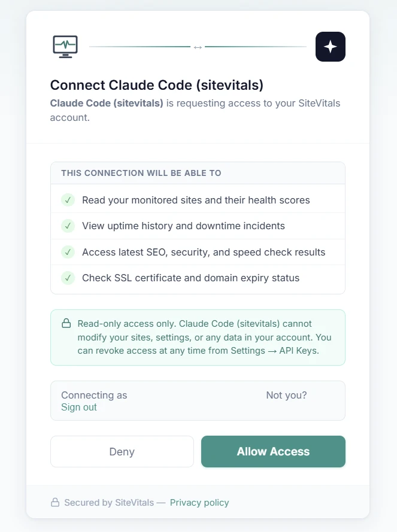Click checkmark beside monitored sites permission

[x=68, y=200]
